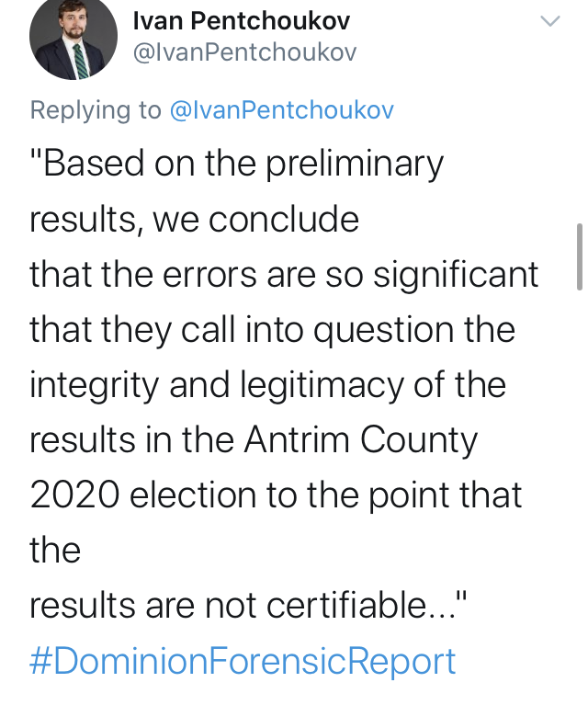Open the #DominionForensicReport hashtag

click(243, 662)
